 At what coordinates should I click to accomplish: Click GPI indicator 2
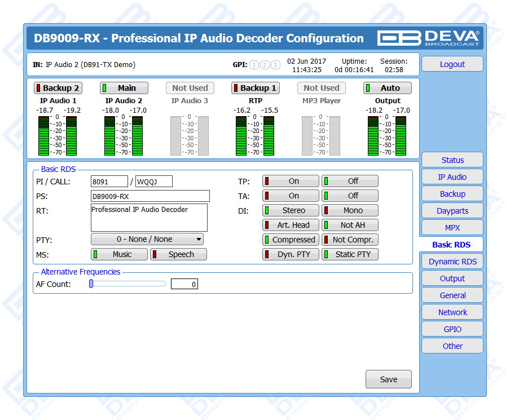265,65
